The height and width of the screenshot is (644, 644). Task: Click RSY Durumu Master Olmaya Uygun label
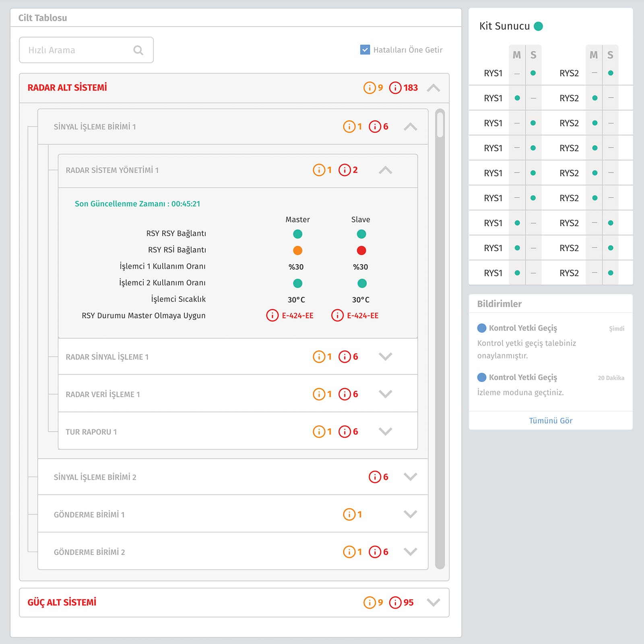click(144, 316)
